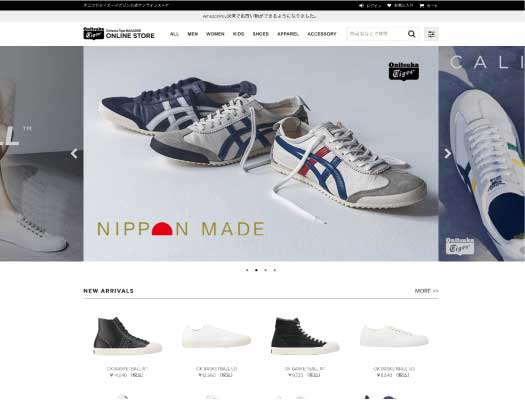This screenshot has width=525, height=400.
Task: Open the APPAREL category menu
Action: [288, 34]
